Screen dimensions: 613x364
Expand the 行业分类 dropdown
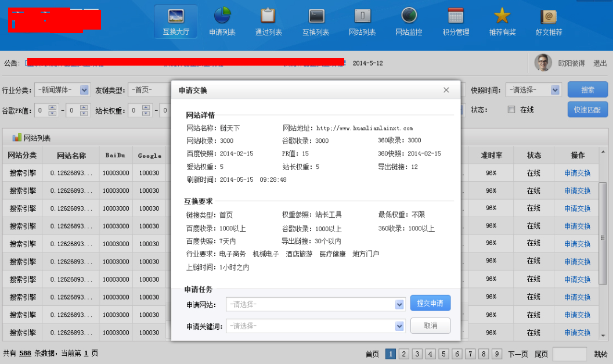click(84, 90)
